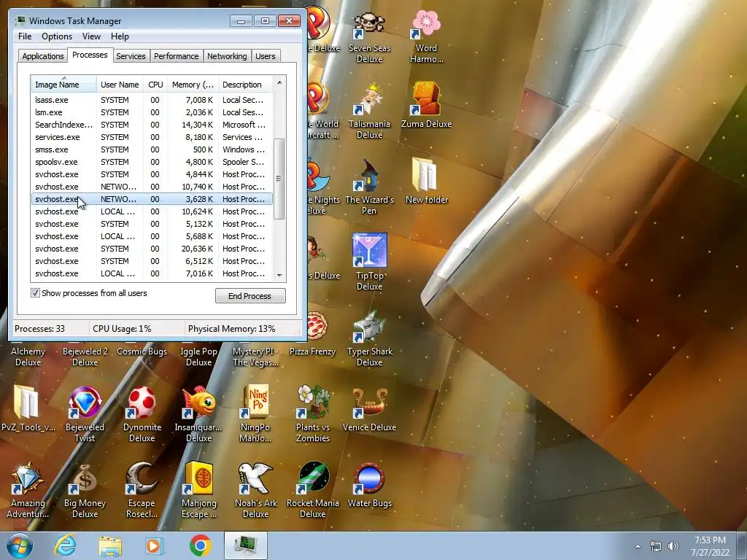Launch the Mahjong Escape shortcut
The height and width of the screenshot is (560, 747).
click(x=198, y=491)
